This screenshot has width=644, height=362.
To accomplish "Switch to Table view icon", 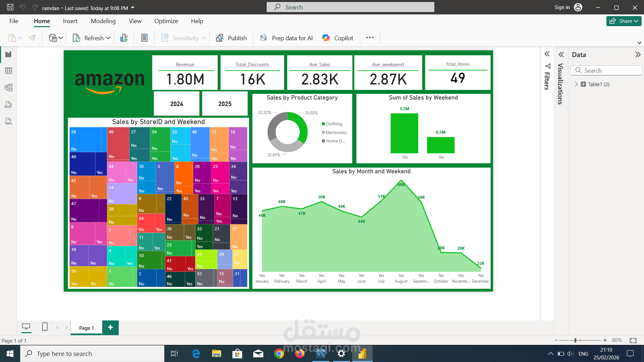I will [x=8, y=71].
